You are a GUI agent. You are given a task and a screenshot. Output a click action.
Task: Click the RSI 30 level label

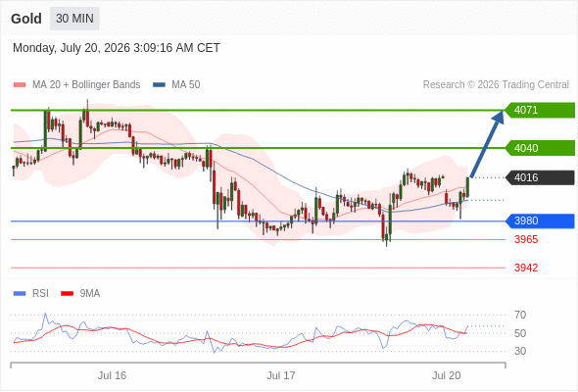tap(520, 351)
